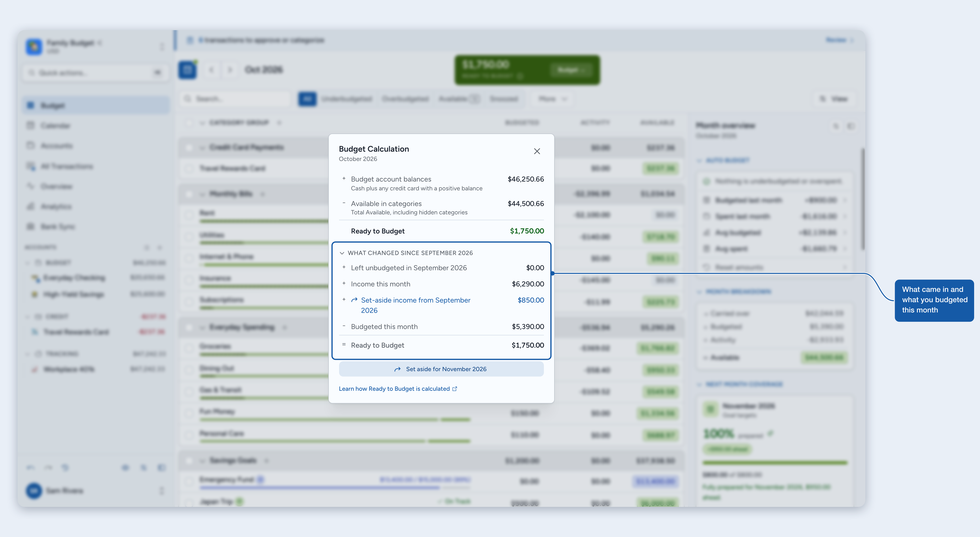Click the $6,290.00 income amount
Viewport: 980px width, 537px height.
tap(528, 284)
